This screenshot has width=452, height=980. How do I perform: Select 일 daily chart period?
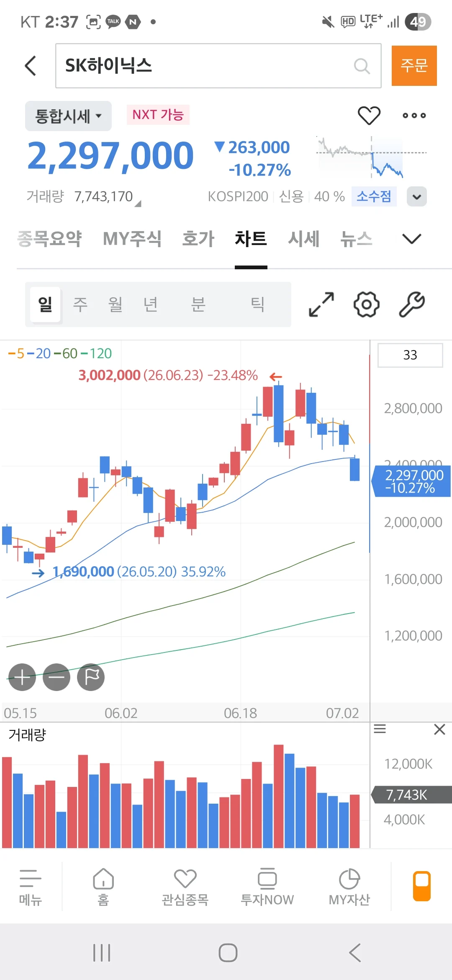(46, 304)
